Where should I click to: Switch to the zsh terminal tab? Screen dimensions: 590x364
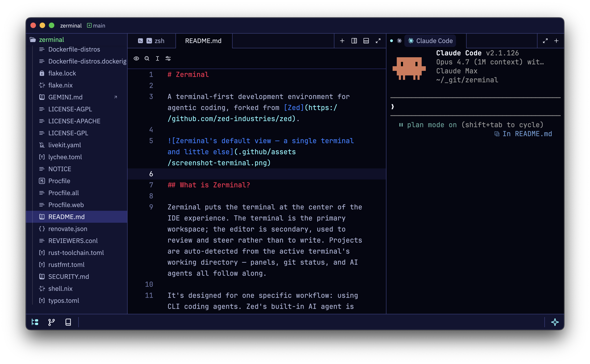[x=151, y=41]
